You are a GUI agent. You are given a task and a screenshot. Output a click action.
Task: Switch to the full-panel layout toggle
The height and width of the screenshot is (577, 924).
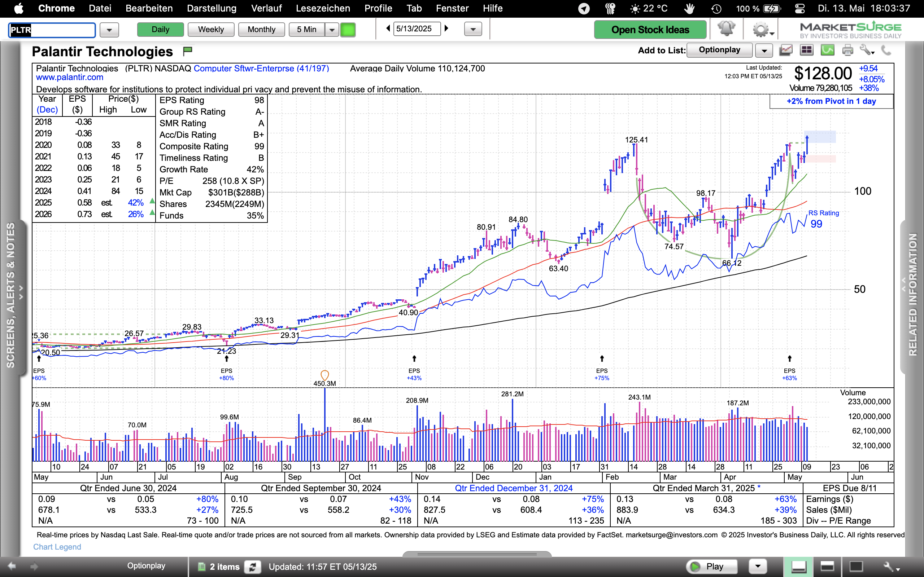pos(856,567)
